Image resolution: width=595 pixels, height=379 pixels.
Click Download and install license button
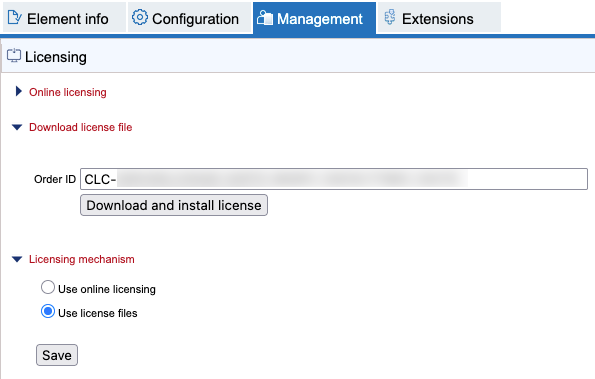point(174,205)
